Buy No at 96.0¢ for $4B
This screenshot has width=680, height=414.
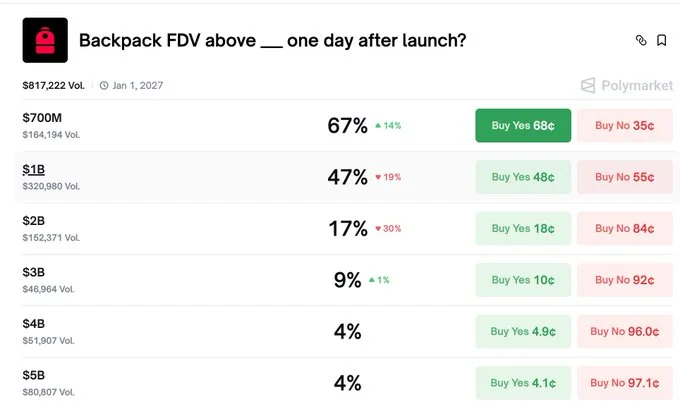pyautogui.click(x=624, y=332)
